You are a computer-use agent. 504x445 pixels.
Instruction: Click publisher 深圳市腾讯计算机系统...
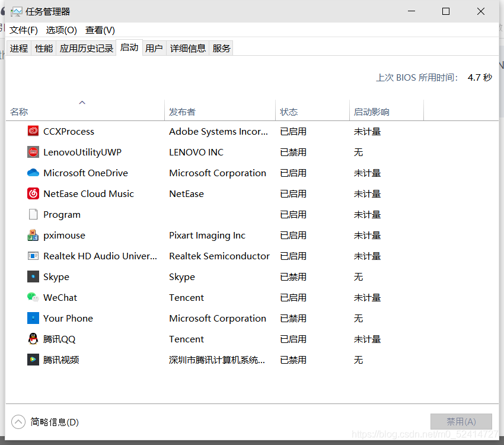[x=217, y=360]
